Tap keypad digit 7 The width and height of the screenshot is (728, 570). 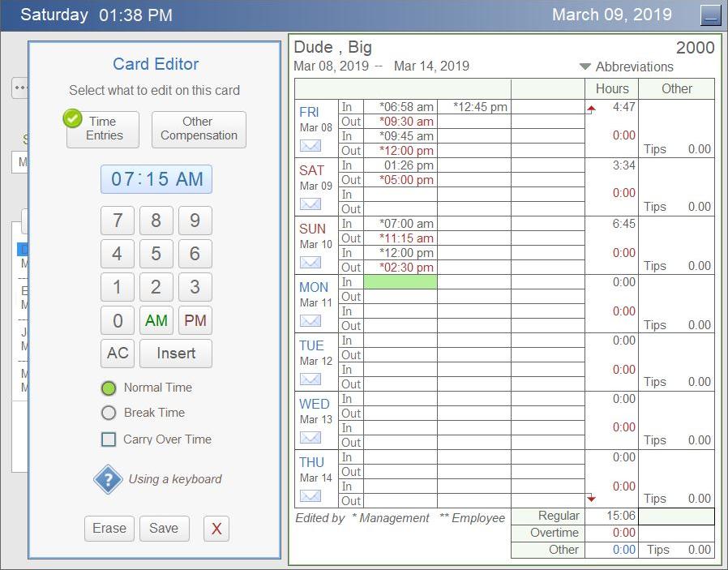tap(118, 221)
